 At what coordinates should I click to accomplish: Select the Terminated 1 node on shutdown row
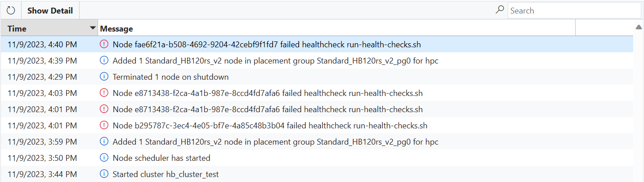tap(170, 77)
